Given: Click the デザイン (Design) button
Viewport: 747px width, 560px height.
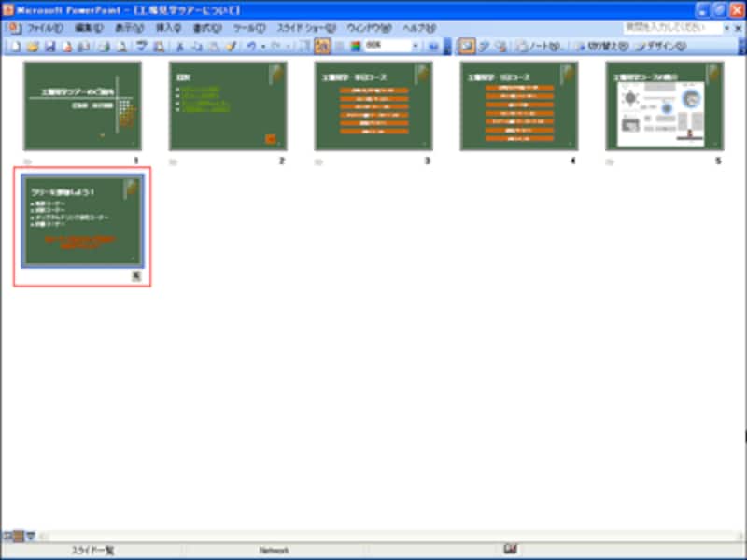Looking at the screenshot, I should [661, 46].
